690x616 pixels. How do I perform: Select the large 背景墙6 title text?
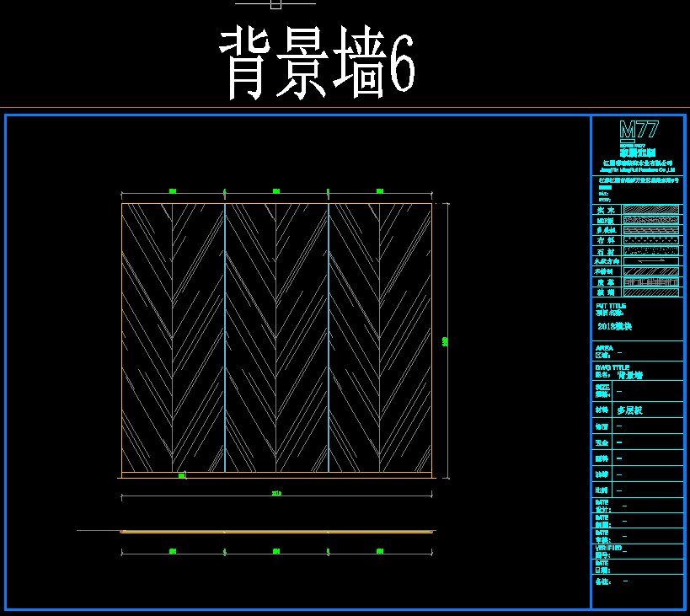(317, 65)
